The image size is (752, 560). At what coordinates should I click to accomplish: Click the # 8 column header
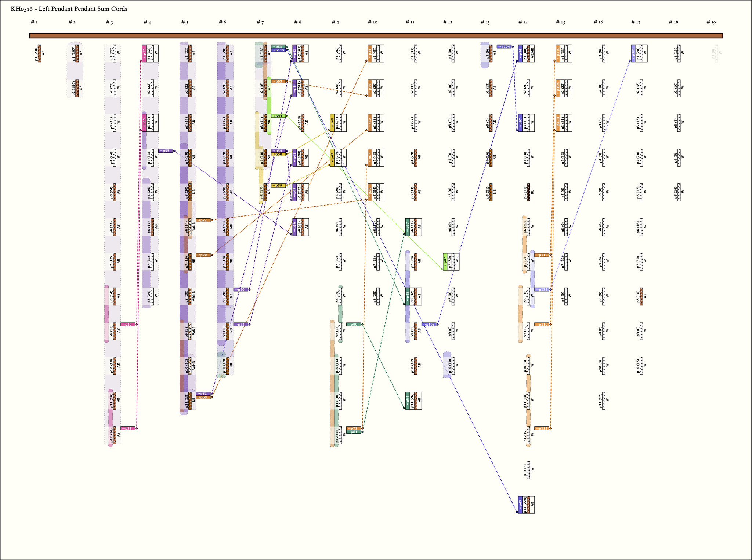pos(297,22)
